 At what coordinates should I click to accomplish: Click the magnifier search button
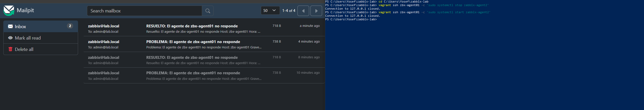tap(208, 11)
